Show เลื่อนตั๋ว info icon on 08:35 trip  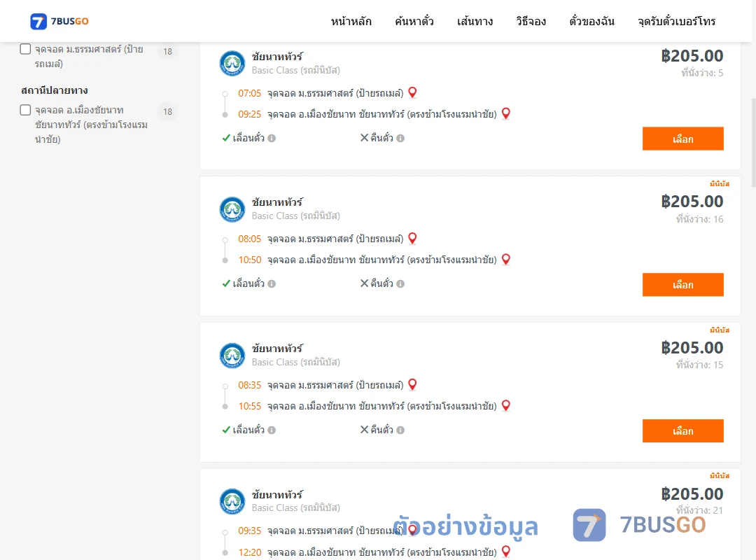(272, 430)
